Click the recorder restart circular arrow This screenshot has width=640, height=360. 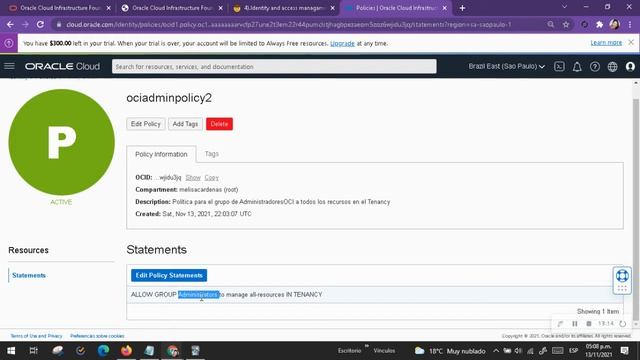[622, 324]
